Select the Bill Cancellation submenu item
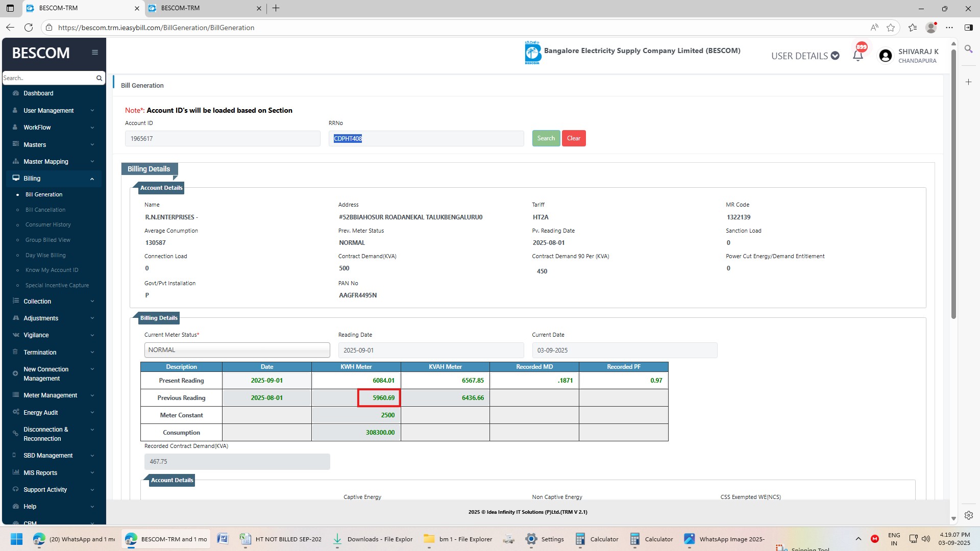Viewport: 980px width, 551px height. coord(45,210)
